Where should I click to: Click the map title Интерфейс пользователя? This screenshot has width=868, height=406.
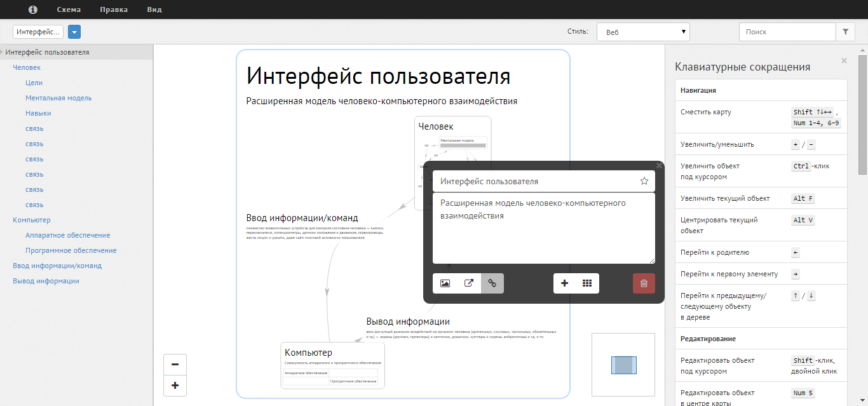tap(378, 76)
